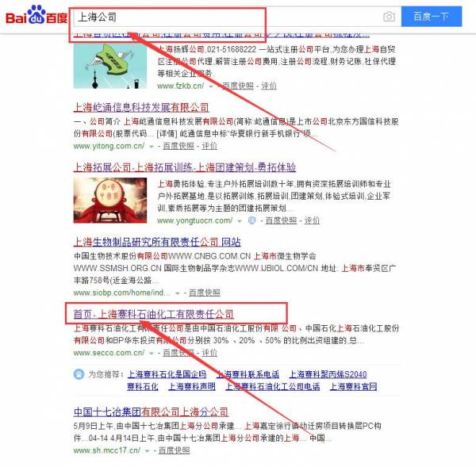
Task: Open camera image search icon
Action: click(x=389, y=17)
